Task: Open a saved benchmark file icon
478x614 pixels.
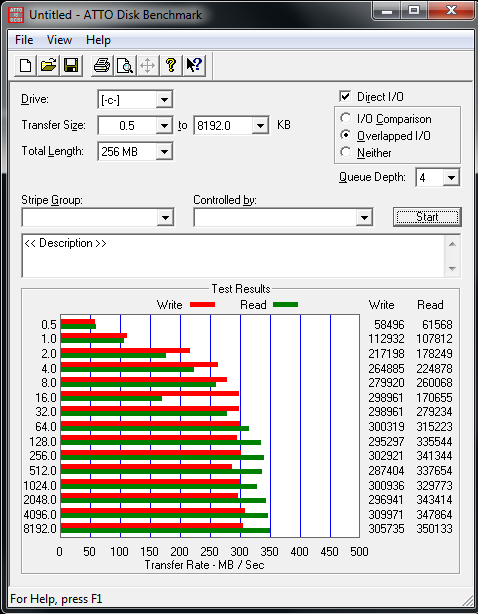Action: (48, 65)
